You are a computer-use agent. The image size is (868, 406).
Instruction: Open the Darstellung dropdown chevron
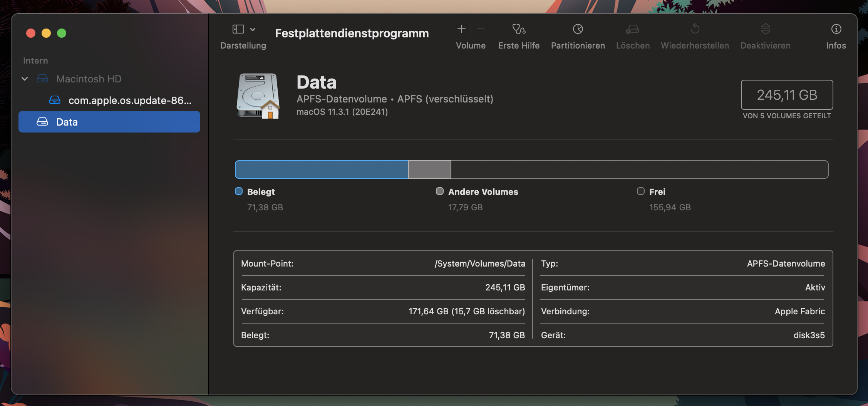pyautogui.click(x=253, y=29)
